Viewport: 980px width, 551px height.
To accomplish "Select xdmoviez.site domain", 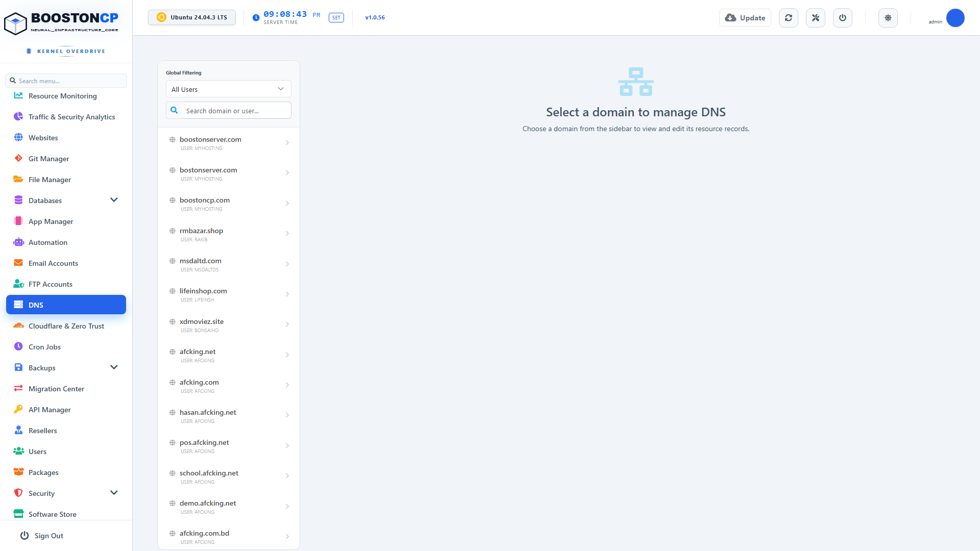I will [229, 325].
